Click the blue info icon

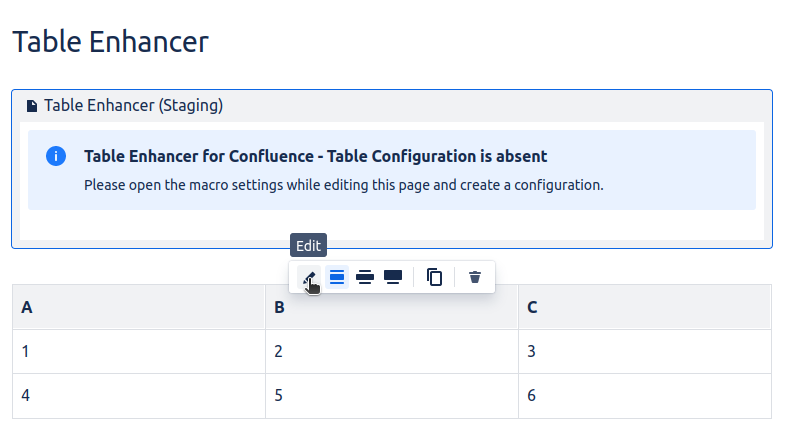tap(56, 157)
